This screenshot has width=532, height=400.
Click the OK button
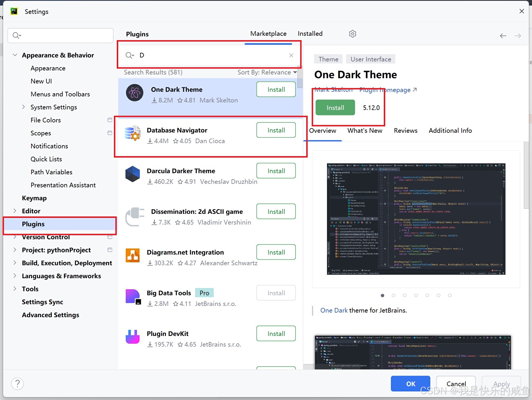pos(411,384)
